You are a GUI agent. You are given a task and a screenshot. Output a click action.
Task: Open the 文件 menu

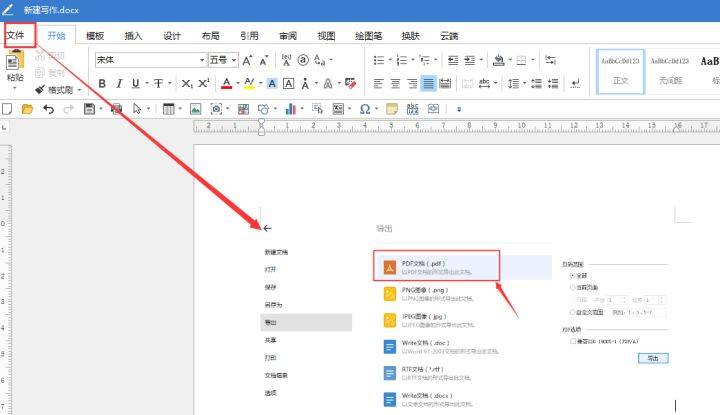(16, 35)
